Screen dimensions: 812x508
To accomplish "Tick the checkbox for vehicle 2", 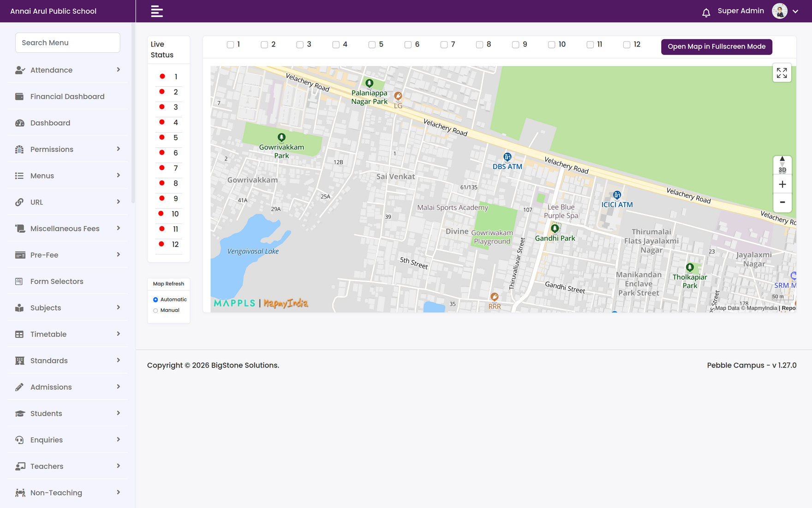I will [264, 45].
